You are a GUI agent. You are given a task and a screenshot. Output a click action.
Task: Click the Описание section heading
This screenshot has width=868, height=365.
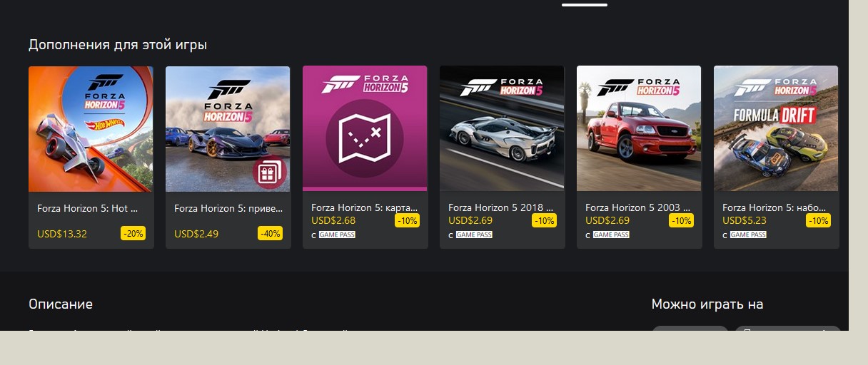[x=61, y=304]
